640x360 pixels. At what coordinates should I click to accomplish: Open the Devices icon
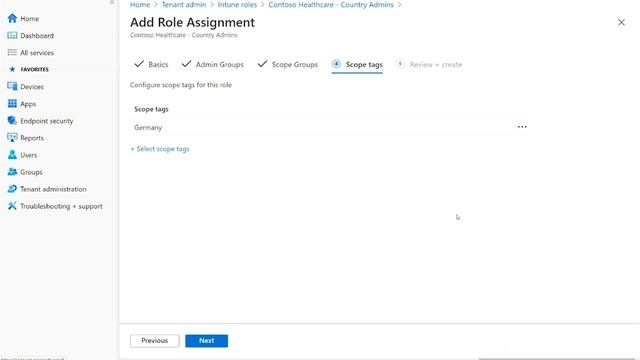tap(12, 87)
